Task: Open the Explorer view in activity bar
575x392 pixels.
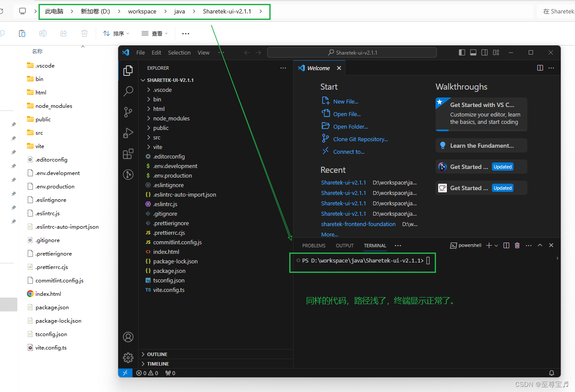Action: (x=128, y=70)
